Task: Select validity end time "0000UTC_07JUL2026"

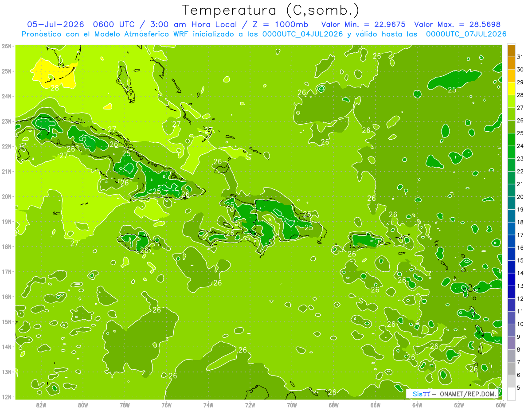Action: pos(466,34)
